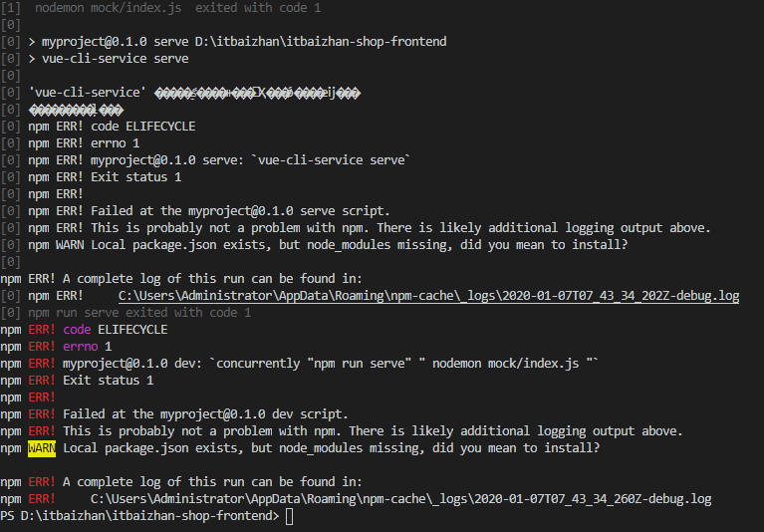Screen dimensions: 764x532
Task: Click the white 'ELIFECYCLE' text next to magenta 'code'
Action: [x=132, y=330]
